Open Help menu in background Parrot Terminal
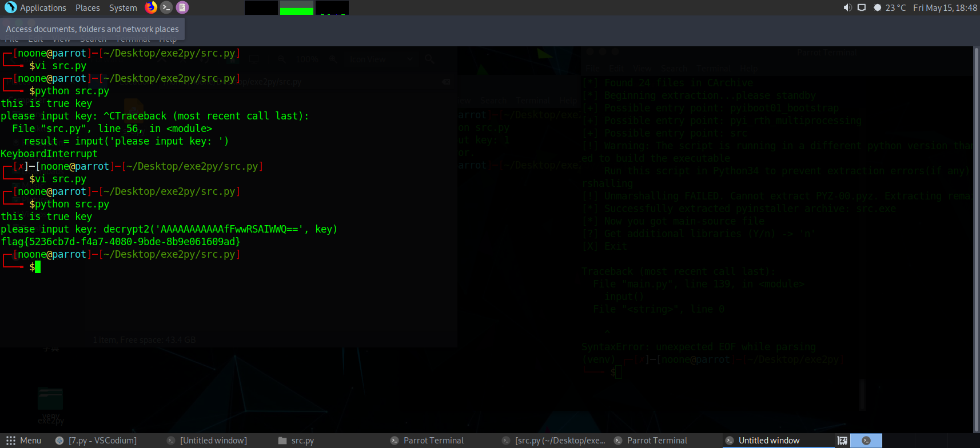 pyautogui.click(x=749, y=69)
